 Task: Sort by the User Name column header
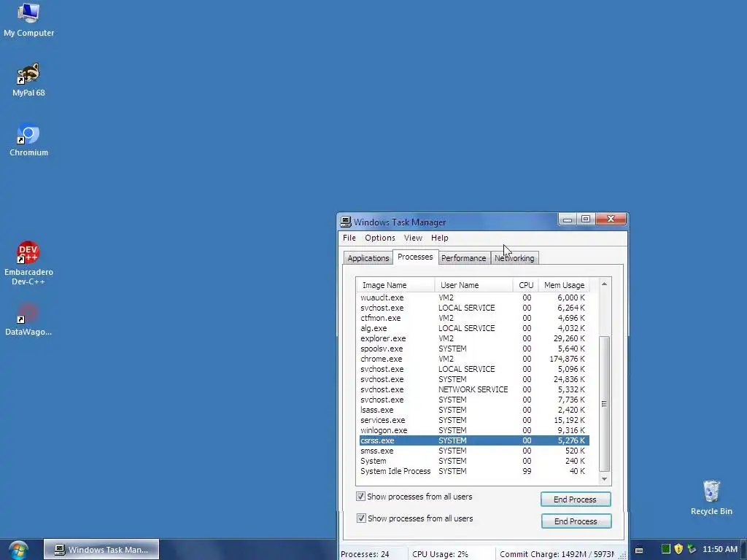473,285
